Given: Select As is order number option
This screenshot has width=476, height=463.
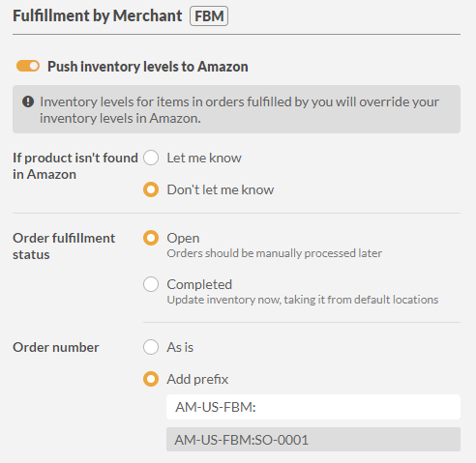Looking at the screenshot, I should [151, 347].
